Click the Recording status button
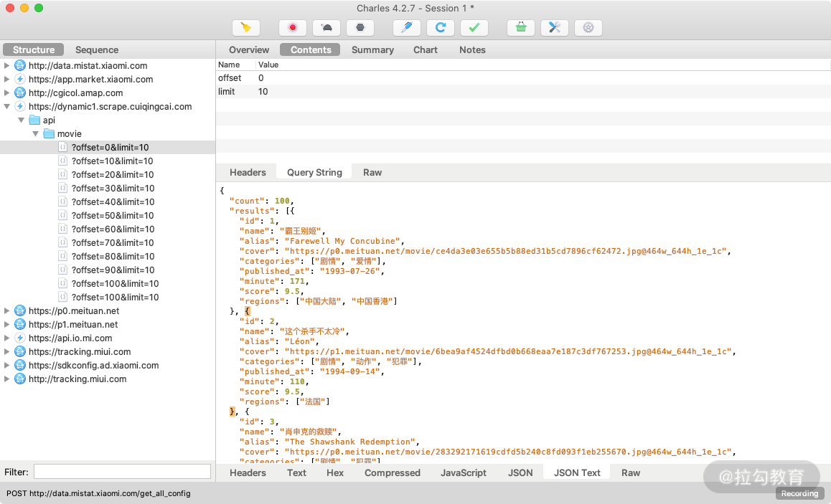Screen dimensions: 831x504 pos(799,493)
